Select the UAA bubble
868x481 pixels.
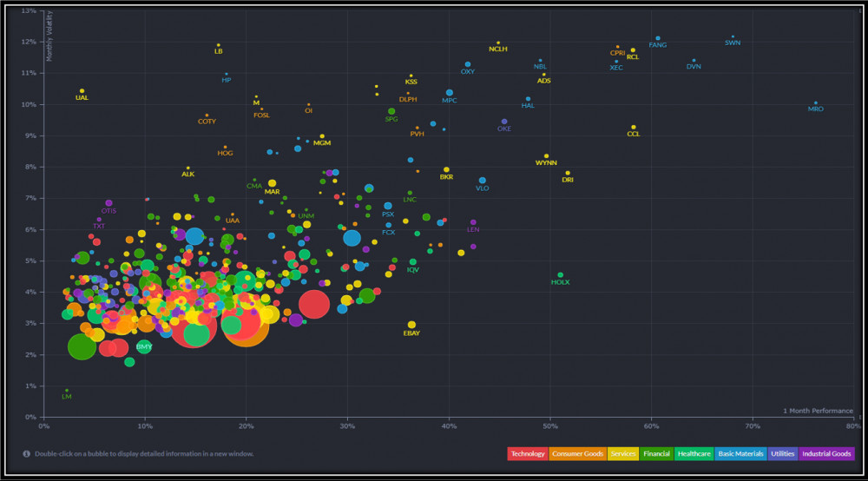(x=233, y=214)
